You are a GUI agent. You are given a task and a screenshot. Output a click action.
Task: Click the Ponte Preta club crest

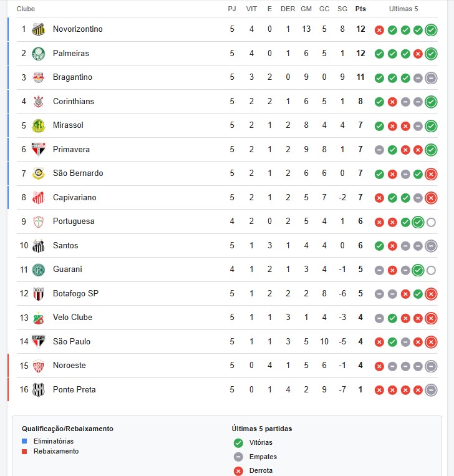click(39, 389)
